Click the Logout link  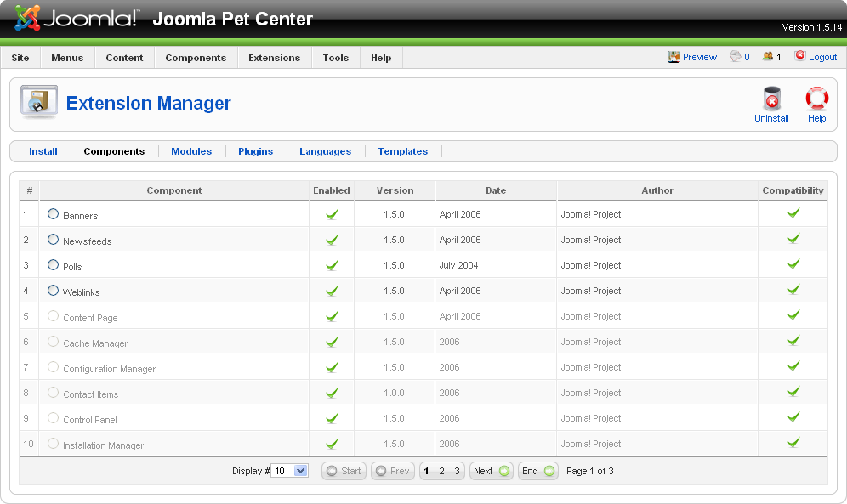point(822,57)
